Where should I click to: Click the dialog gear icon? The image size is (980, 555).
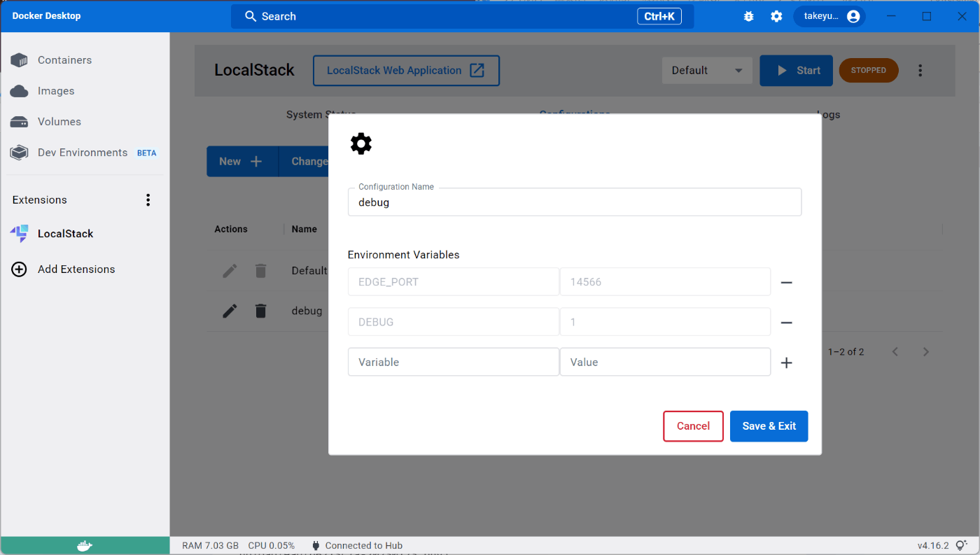361,143
